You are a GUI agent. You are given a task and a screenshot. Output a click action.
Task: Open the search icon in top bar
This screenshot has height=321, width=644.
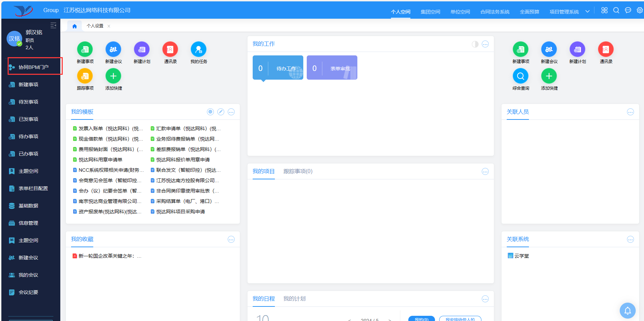[x=616, y=10]
